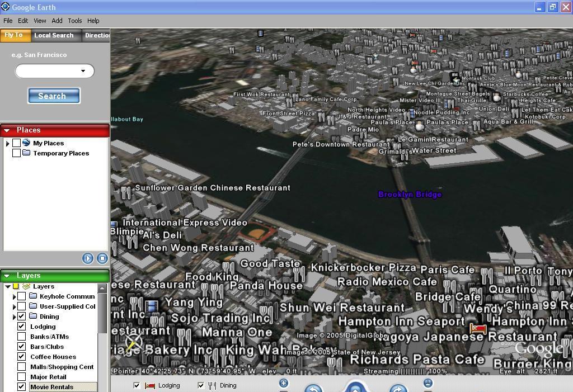Image resolution: width=573 pixels, height=392 pixels.
Task: Disable the Coffee Houses layer checkbox
Action: tap(22, 356)
